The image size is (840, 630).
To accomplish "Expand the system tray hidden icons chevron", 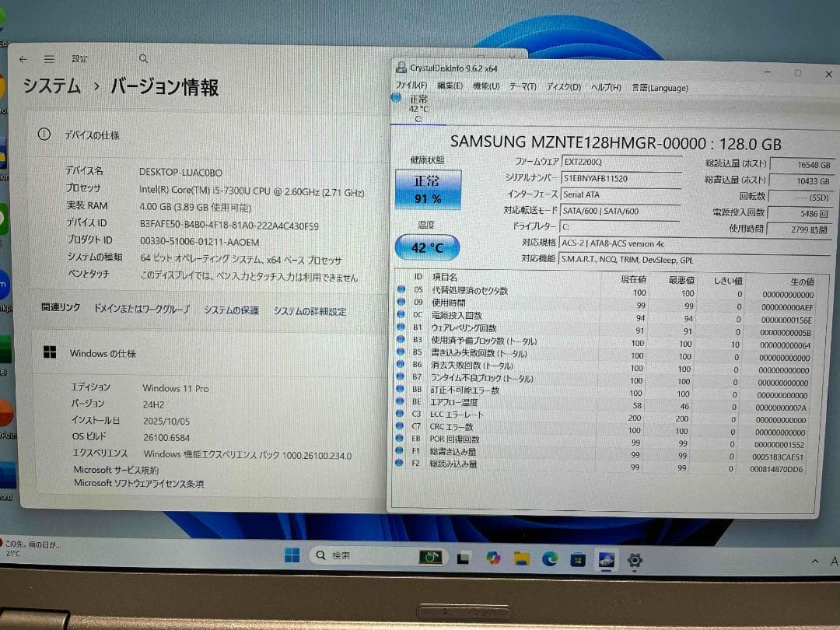I will [x=815, y=561].
